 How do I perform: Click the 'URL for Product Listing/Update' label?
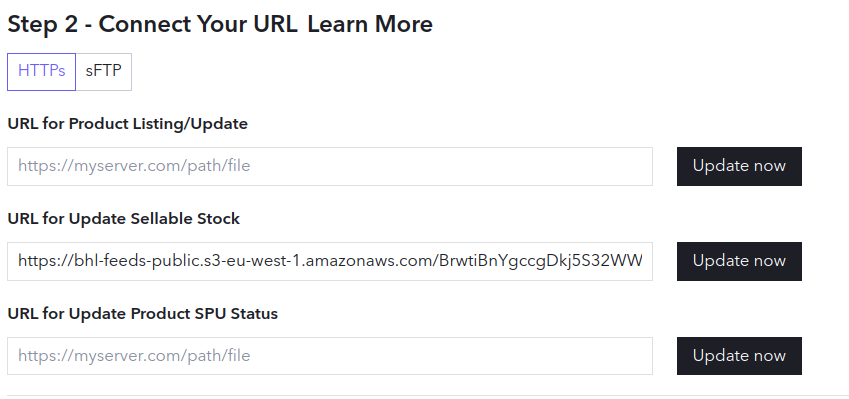127,124
